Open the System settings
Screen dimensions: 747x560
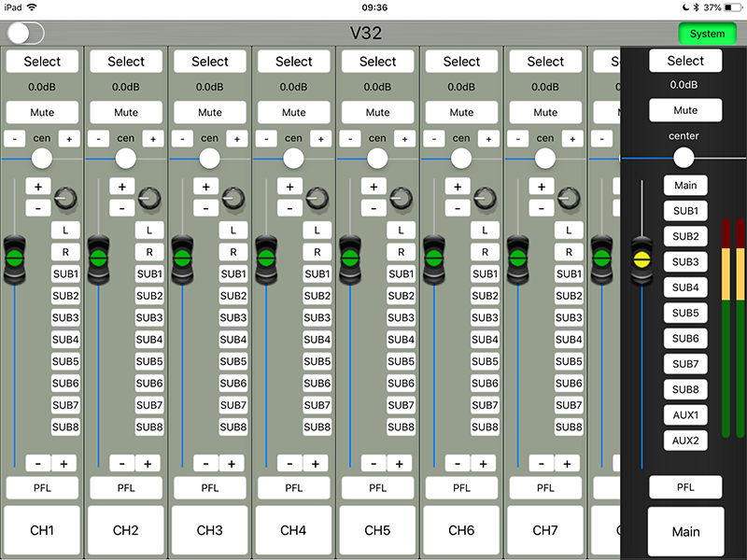click(x=707, y=34)
